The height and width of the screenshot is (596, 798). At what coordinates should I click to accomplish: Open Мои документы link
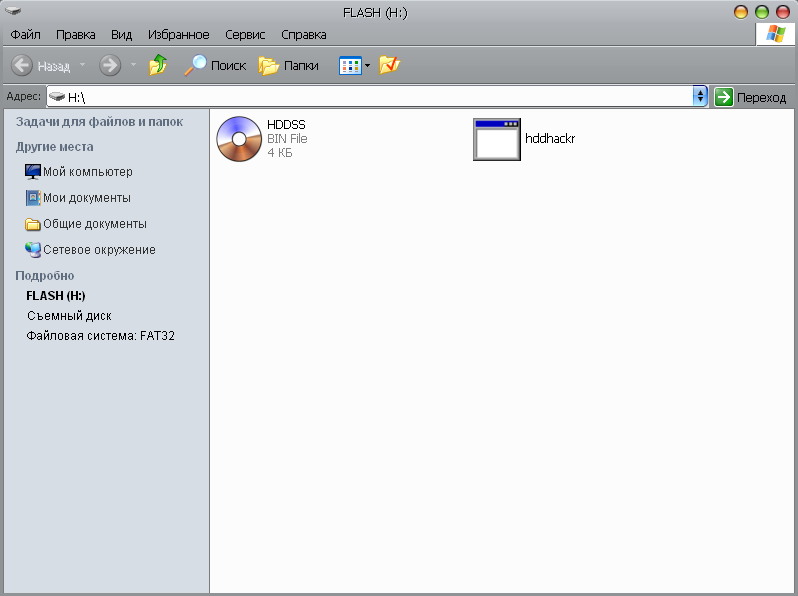point(87,197)
